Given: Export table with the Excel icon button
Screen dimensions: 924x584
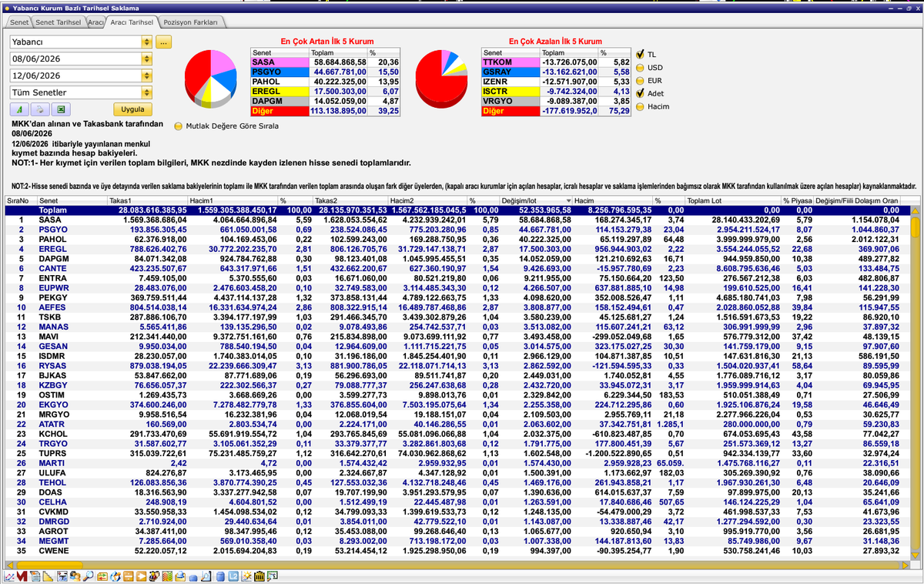Looking at the screenshot, I should [60, 109].
